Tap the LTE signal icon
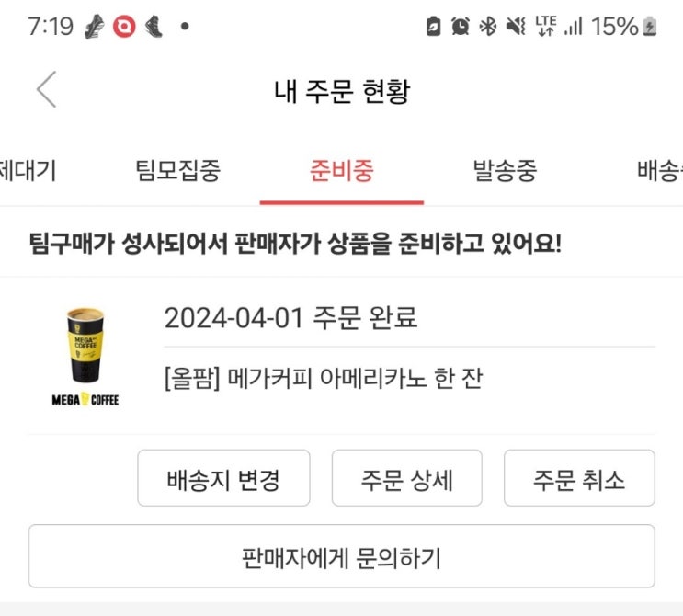 [545, 27]
